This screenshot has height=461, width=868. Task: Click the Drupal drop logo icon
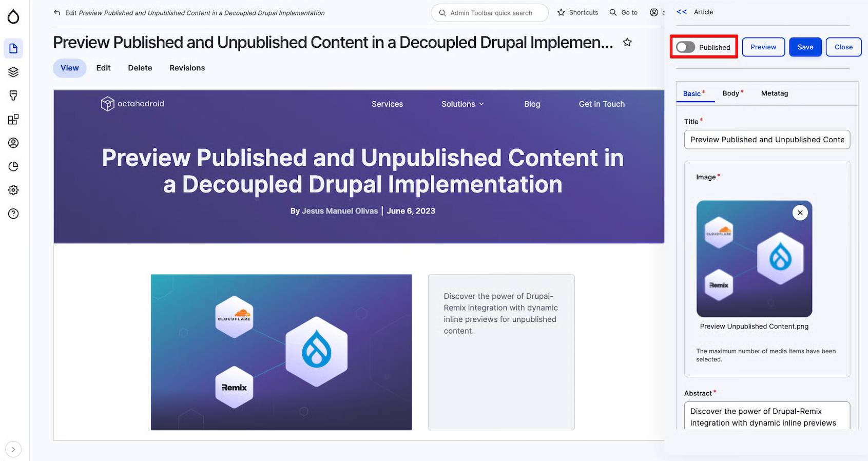coord(13,16)
